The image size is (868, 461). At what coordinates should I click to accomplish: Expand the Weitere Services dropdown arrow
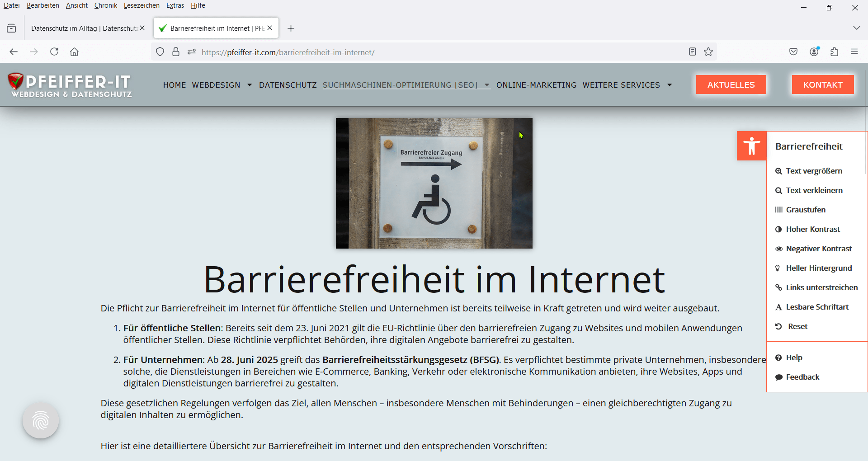(x=670, y=85)
